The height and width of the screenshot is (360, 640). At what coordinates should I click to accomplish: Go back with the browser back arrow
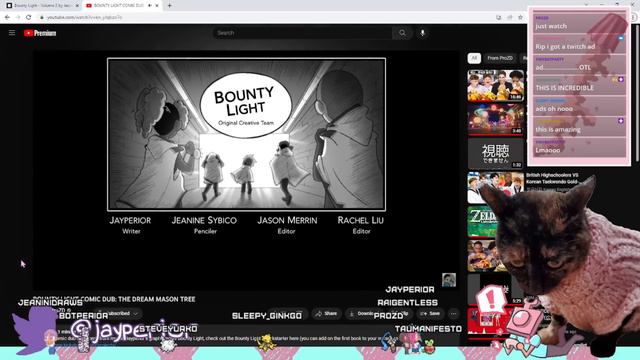[x=7, y=17]
